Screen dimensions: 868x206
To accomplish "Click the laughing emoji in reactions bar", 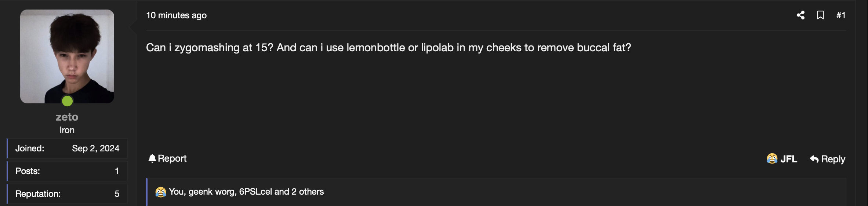I will coord(160,192).
